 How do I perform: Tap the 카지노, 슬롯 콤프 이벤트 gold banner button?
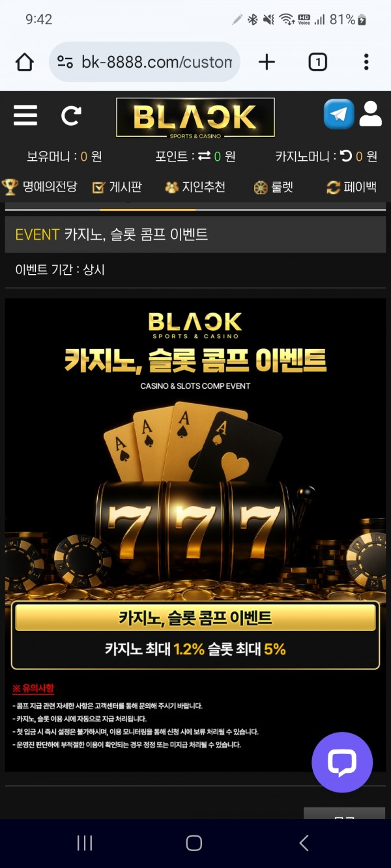point(195,617)
